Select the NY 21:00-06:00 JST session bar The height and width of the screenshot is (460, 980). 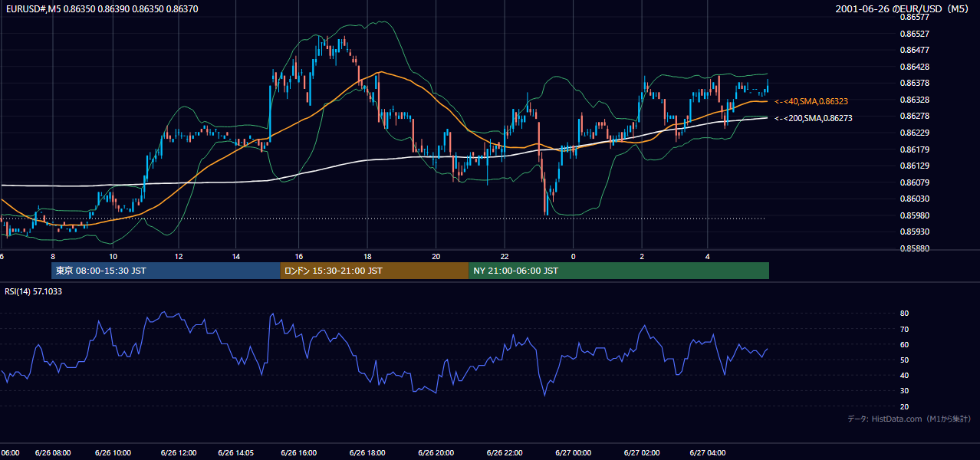619,271
